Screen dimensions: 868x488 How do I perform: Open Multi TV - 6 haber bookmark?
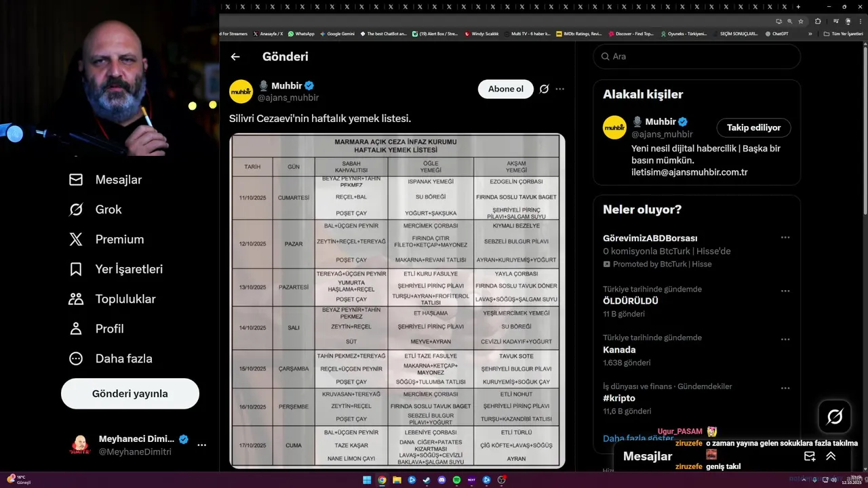[527, 33]
